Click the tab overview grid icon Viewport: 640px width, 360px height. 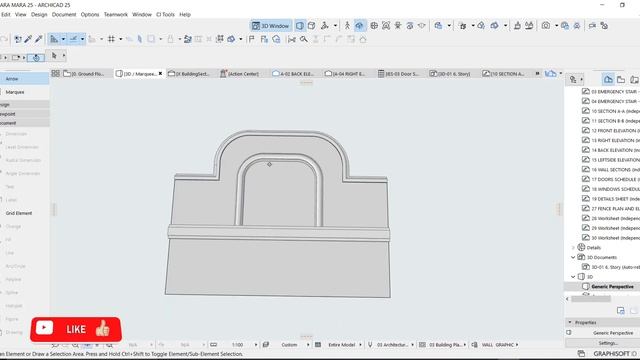point(56,73)
